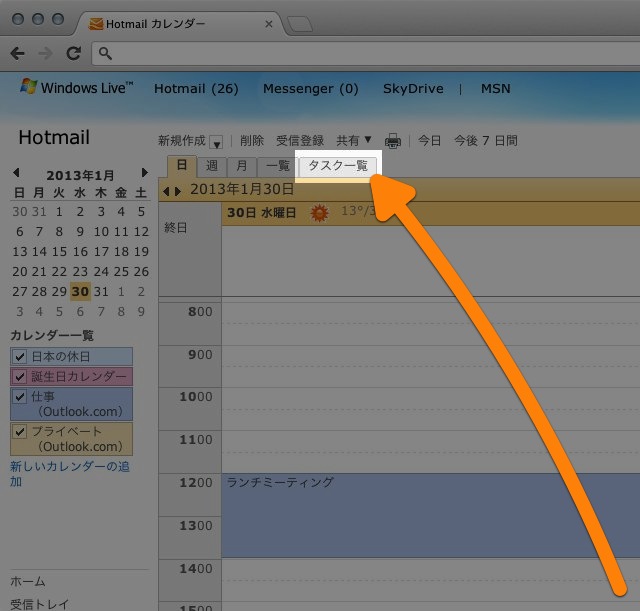The image size is (640, 611).
Task: Click 削除 in the toolbar
Action: pyautogui.click(x=252, y=141)
